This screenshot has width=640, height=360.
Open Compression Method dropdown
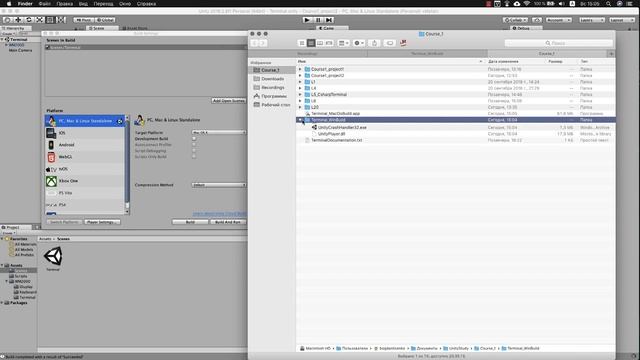pyautogui.click(x=219, y=185)
